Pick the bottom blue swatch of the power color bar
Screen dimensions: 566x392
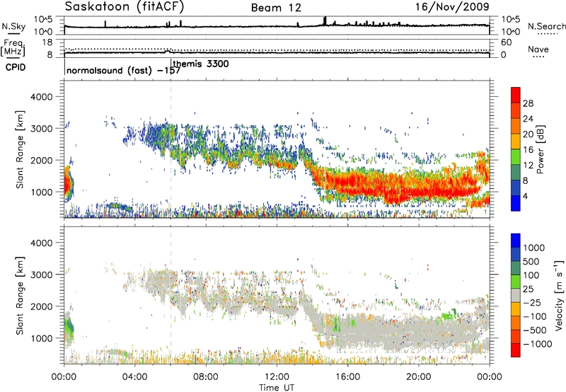pyautogui.click(x=516, y=203)
